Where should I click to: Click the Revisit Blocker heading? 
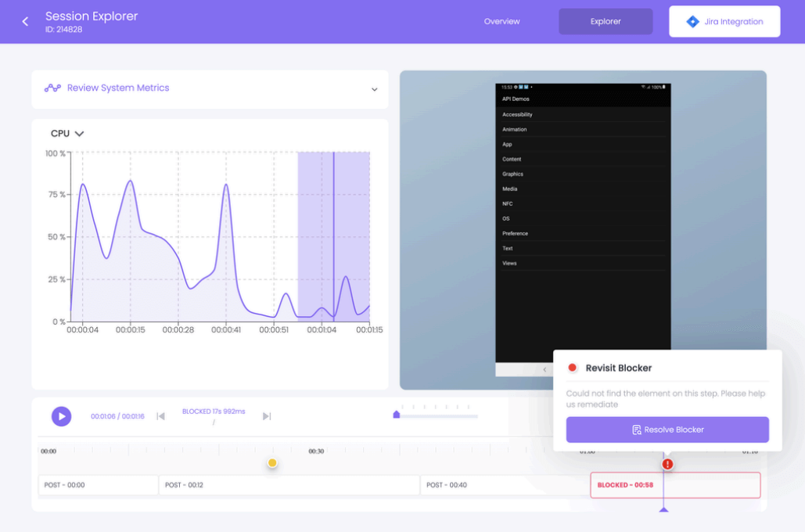tap(619, 368)
